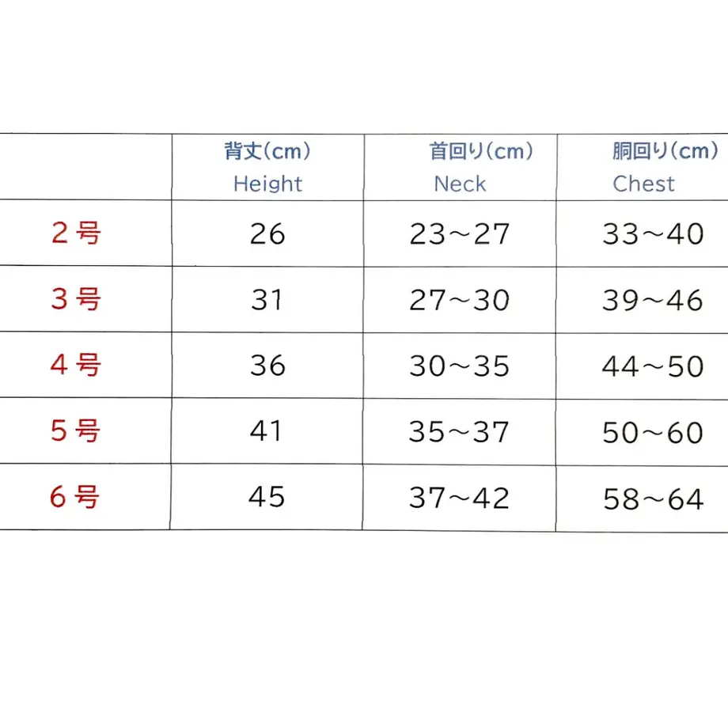This screenshot has height=728, width=728.
Task: Click the neck range 23~27 cell
Action: (x=460, y=233)
